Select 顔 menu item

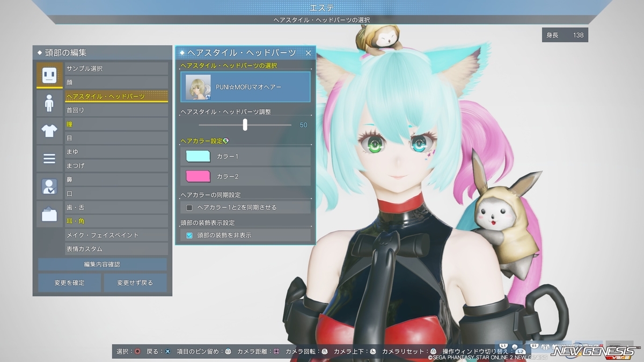[116, 83]
